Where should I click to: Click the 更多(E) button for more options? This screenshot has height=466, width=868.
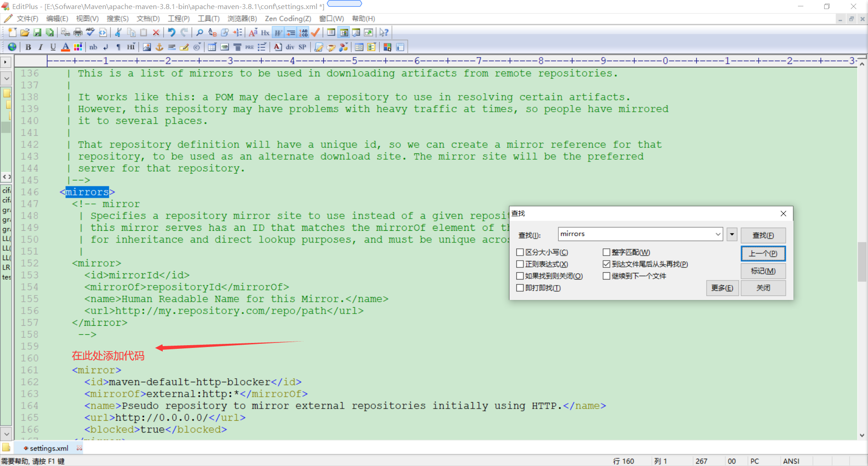point(722,288)
